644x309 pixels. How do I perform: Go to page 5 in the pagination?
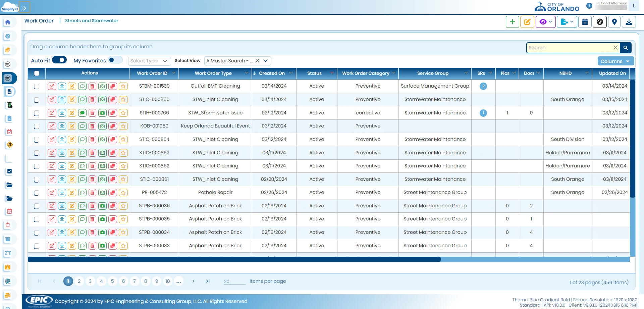pyautogui.click(x=112, y=281)
